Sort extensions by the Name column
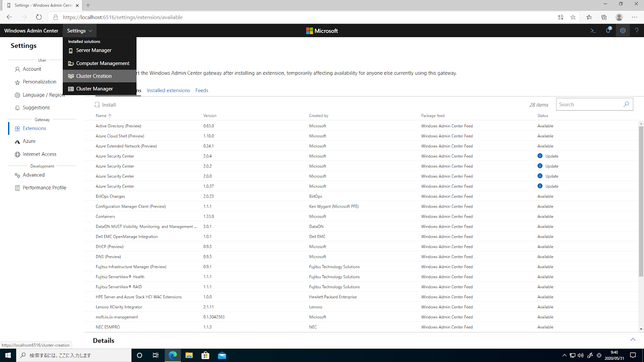Viewport: 644px width, 362px height. point(103,115)
